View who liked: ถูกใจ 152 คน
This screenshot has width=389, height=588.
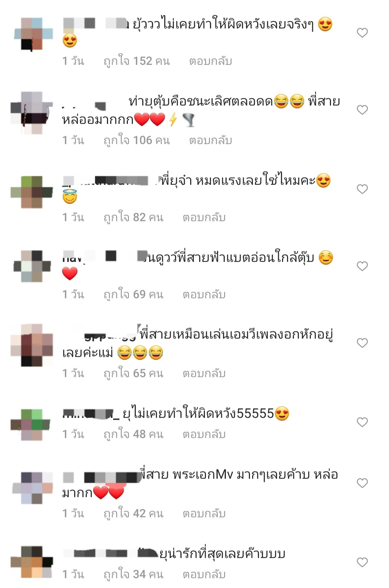[137, 61]
